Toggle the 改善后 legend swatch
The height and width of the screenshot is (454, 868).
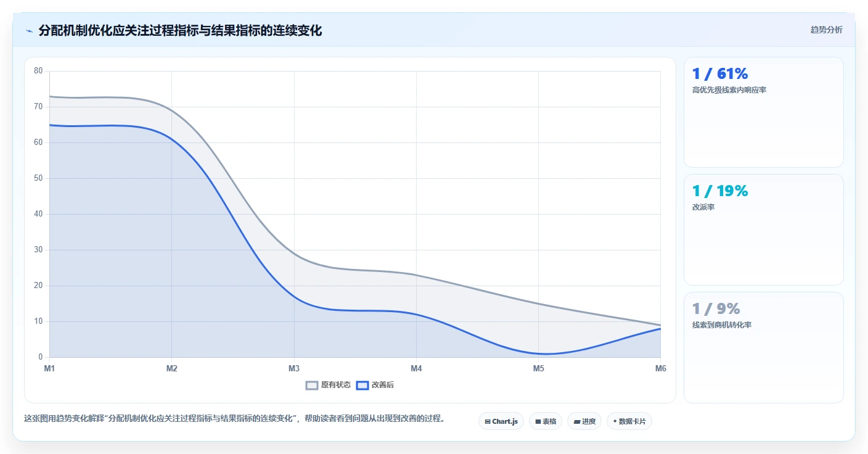(362, 385)
